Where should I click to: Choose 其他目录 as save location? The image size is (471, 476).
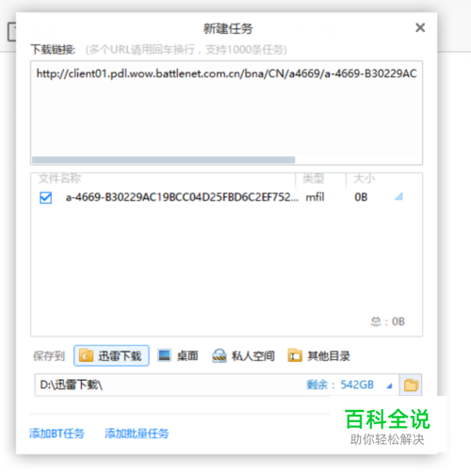pyautogui.click(x=318, y=355)
